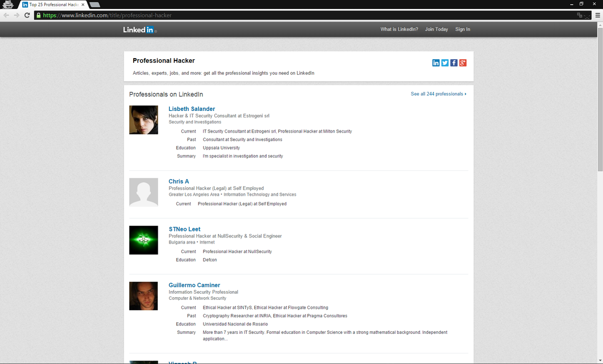Click the green HTTPS padlock icon

point(38,15)
